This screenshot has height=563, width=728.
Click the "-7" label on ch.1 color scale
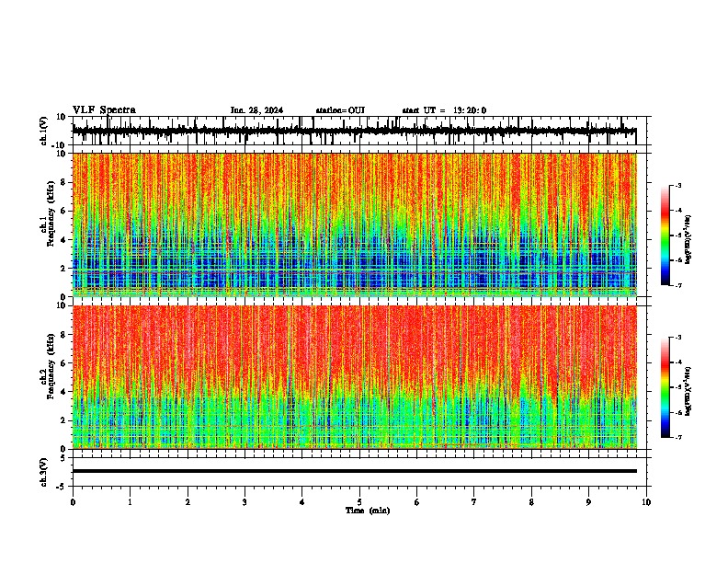click(677, 285)
